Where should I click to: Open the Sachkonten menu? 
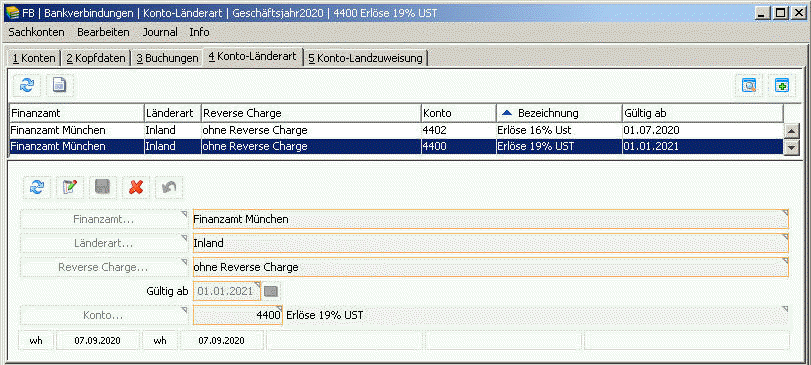(x=37, y=32)
